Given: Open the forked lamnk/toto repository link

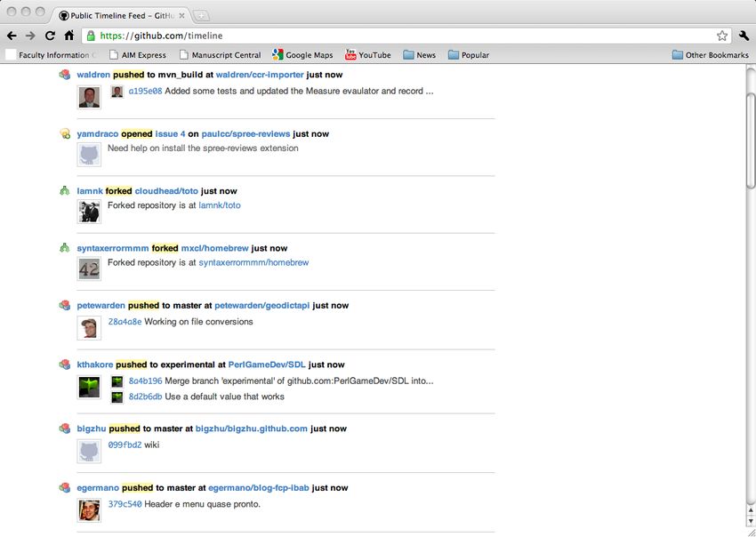Looking at the screenshot, I should [220, 205].
